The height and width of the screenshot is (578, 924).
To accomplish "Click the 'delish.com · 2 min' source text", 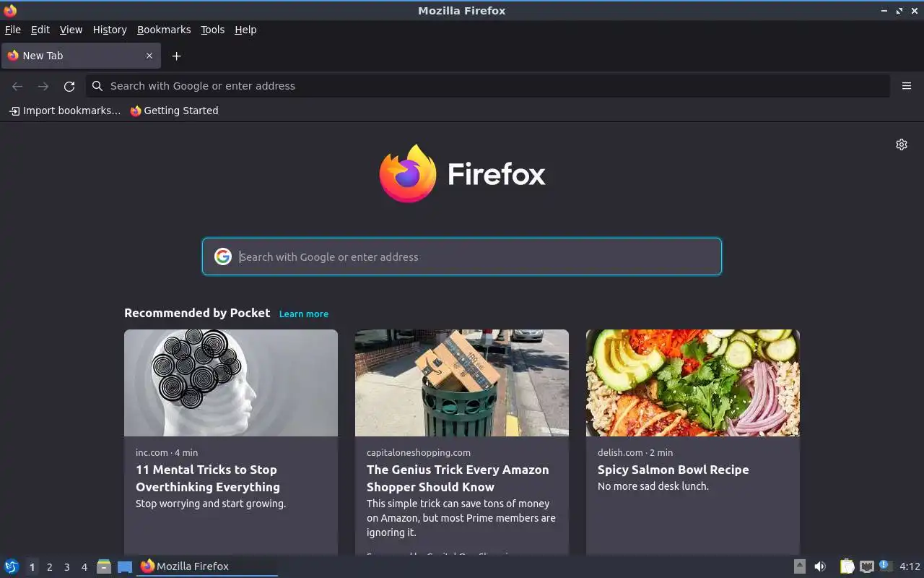I will (635, 452).
